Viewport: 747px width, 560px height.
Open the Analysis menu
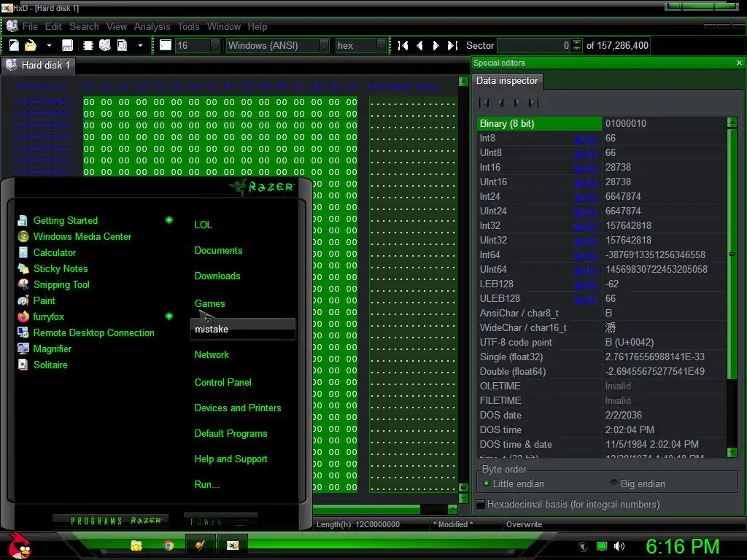[x=152, y=27]
